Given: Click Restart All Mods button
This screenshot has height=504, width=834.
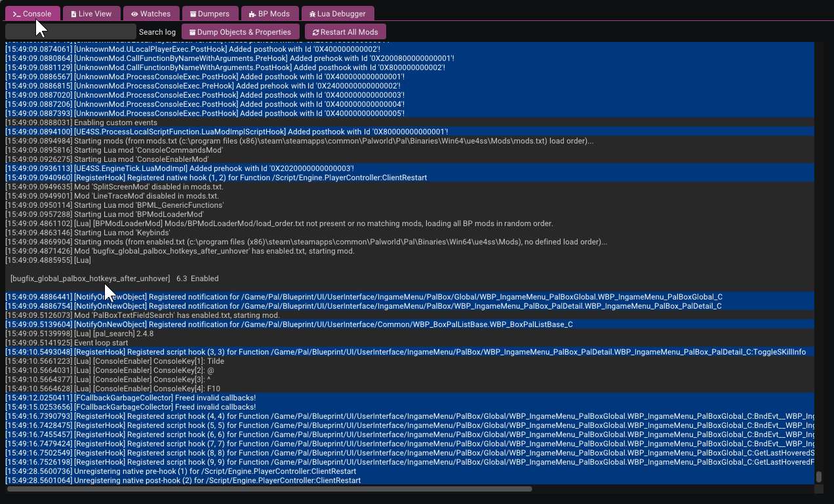Looking at the screenshot, I should (346, 31).
